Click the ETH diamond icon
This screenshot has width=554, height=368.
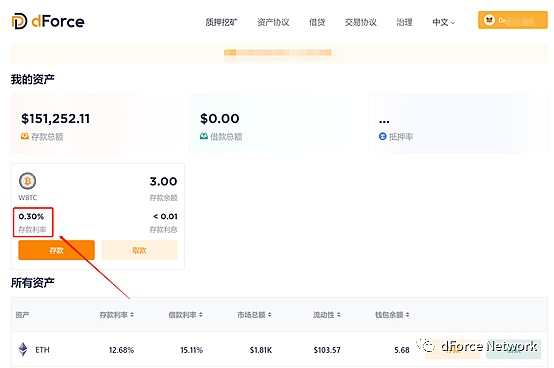[23, 349]
